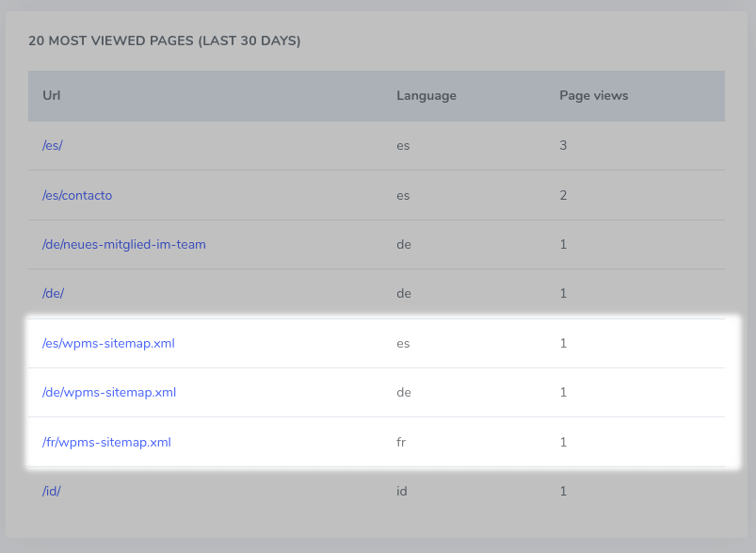Click the page views value 3

coord(563,146)
